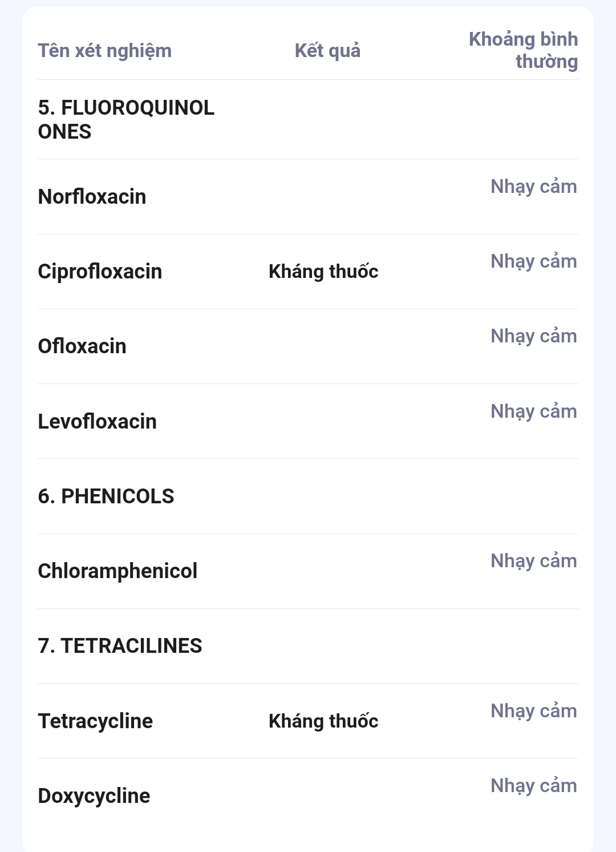Tap the Levofloxacin test name

97,422
